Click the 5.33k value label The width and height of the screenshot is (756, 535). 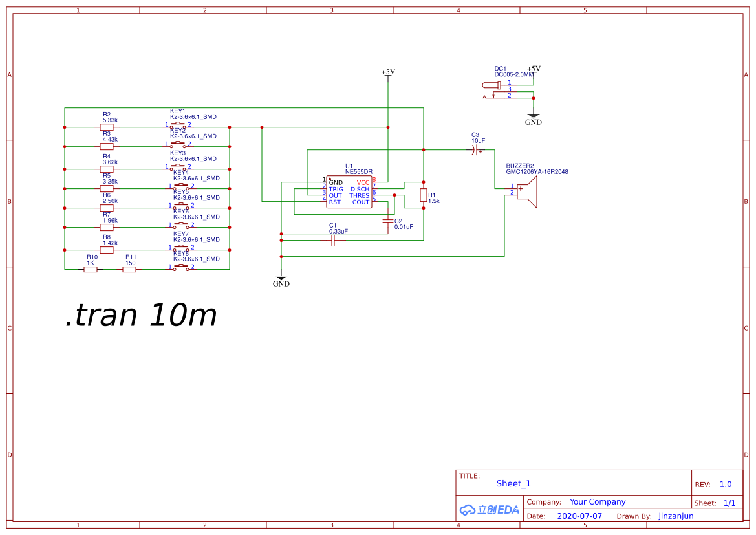click(110, 120)
